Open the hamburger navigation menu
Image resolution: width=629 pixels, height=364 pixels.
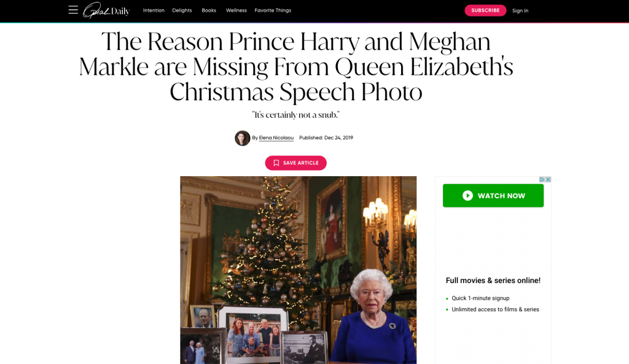point(73,10)
